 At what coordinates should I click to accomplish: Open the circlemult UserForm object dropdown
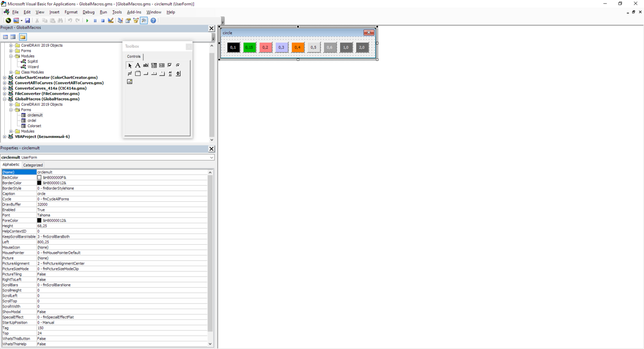tap(212, 158)
